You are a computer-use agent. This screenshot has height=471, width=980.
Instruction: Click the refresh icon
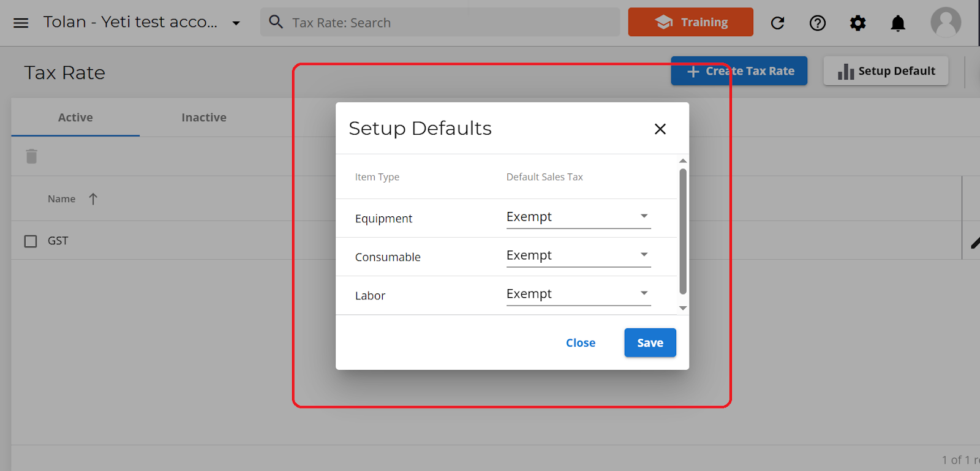coord(778,23)
